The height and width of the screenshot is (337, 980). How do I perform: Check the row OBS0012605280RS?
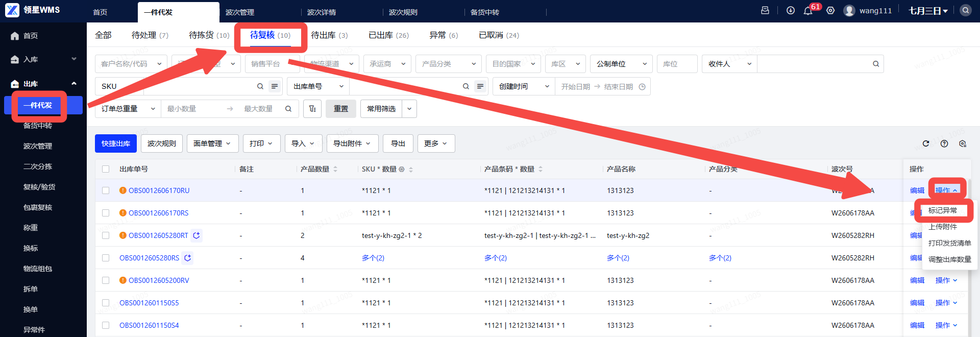click(x=106, y=258)
